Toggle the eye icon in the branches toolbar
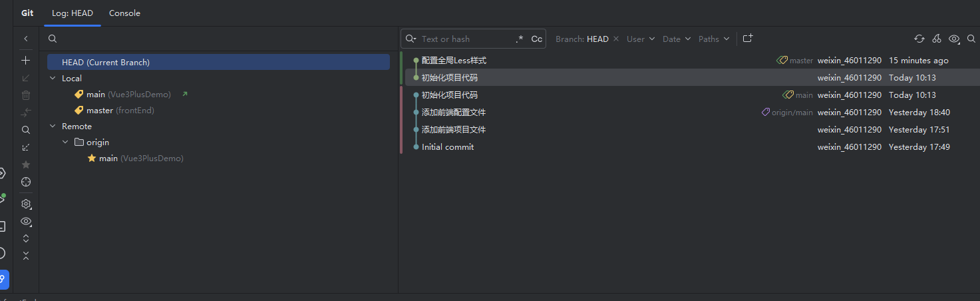The width and height of the screenshot is (980, 301). [26, 221]
